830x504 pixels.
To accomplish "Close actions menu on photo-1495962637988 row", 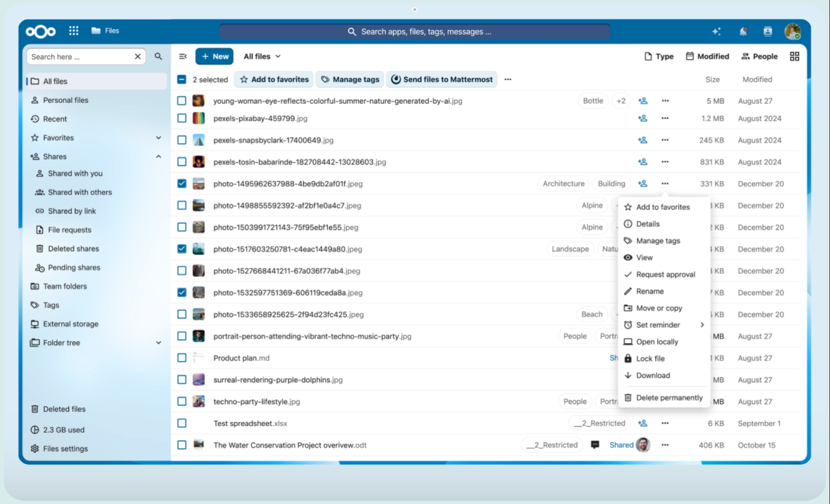I will click(665, 184).
